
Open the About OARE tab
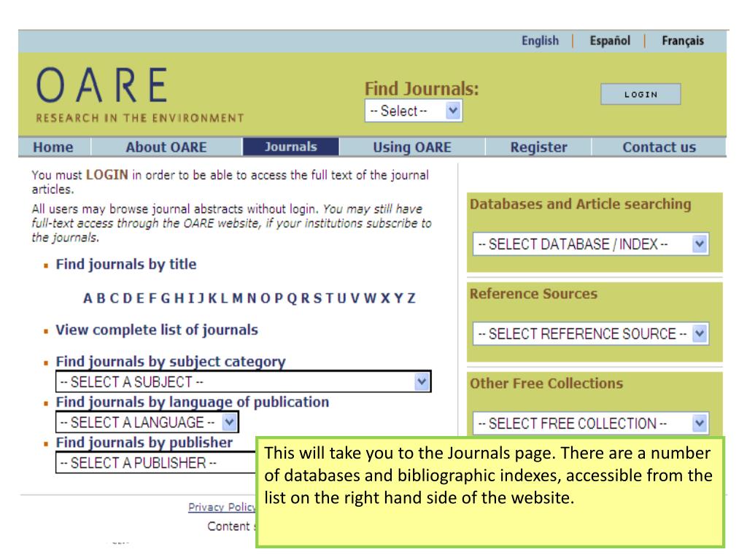[166, 147]
